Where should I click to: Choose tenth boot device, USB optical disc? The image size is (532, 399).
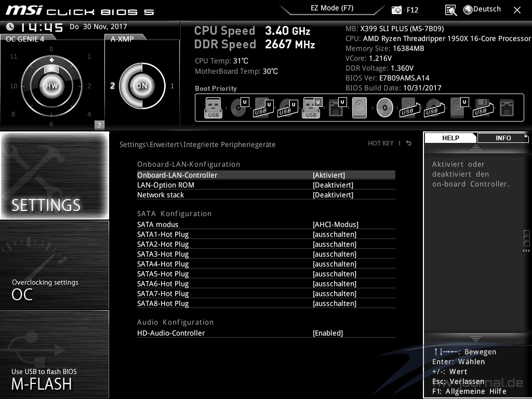[434, 108]
